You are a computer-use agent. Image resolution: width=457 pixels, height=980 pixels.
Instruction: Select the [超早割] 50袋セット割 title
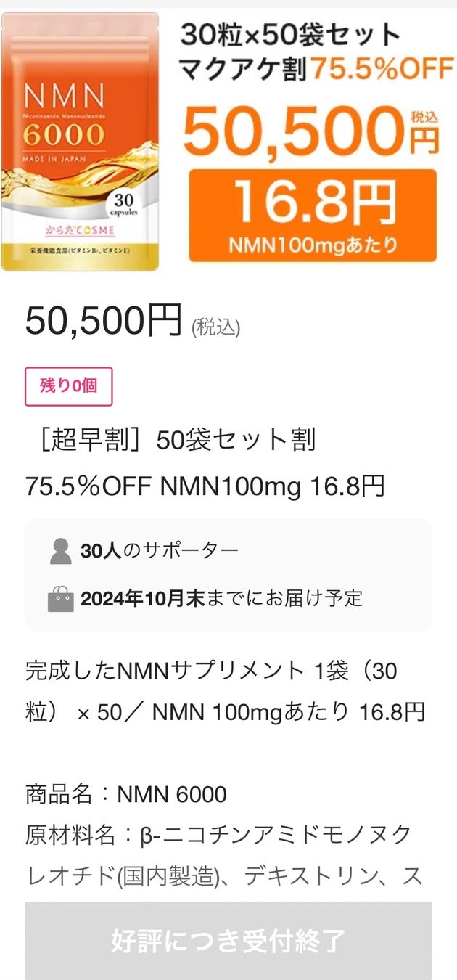pyautogui.click(x=170, y=441)
